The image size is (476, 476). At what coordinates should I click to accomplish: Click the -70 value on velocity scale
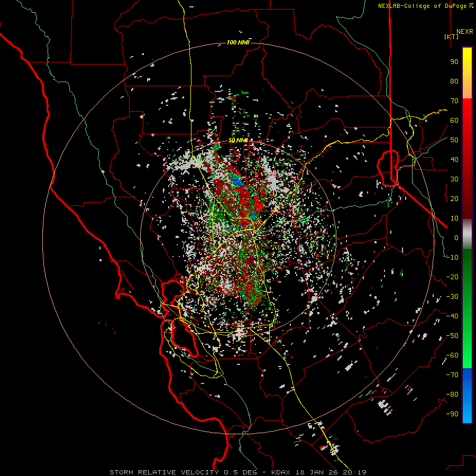pyautogui.click(x=452, y=375)
